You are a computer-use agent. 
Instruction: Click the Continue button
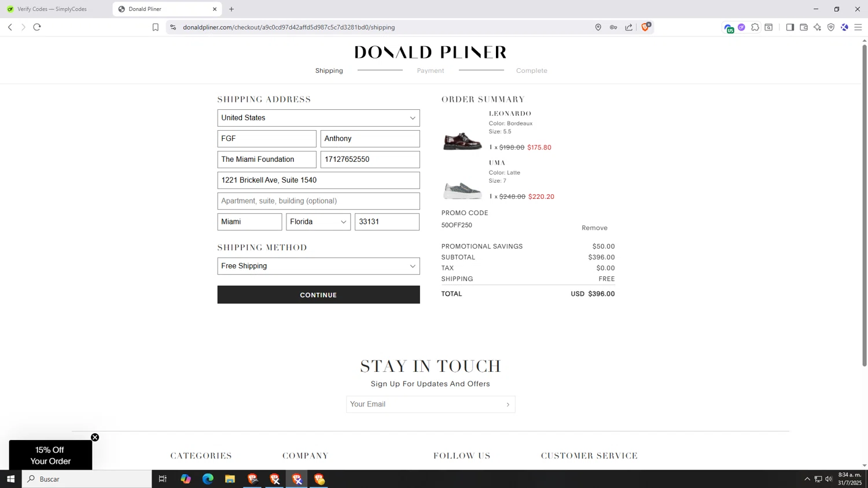tap(318, 295)
